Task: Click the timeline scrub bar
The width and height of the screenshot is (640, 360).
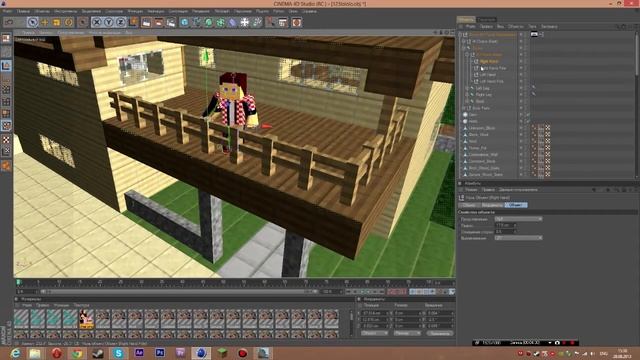Action: pos(180,291)
